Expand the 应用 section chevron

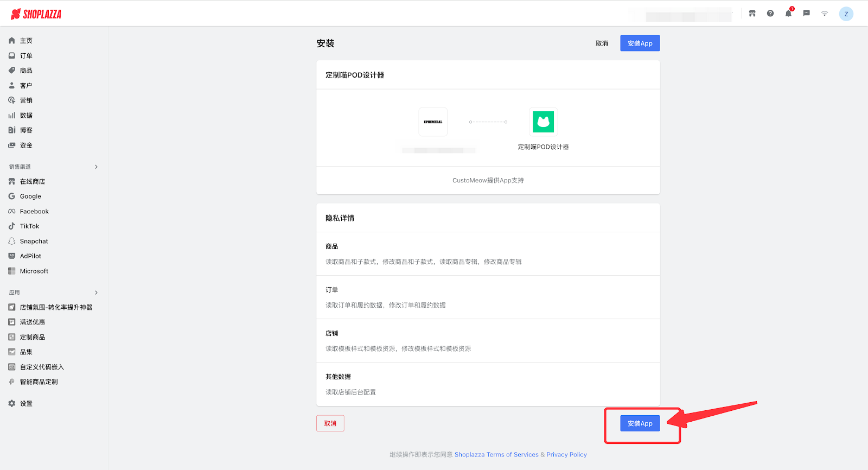pyautogui.click(x=96, y=293)
